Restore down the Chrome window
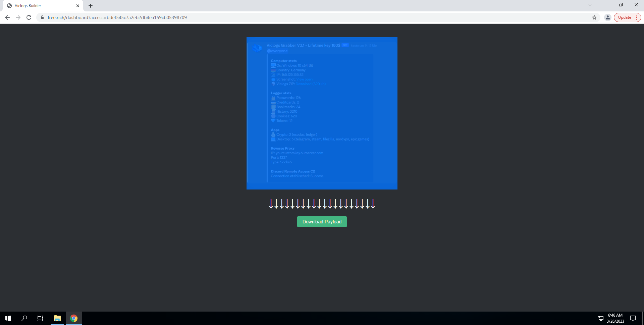 [x=621, y=5]
